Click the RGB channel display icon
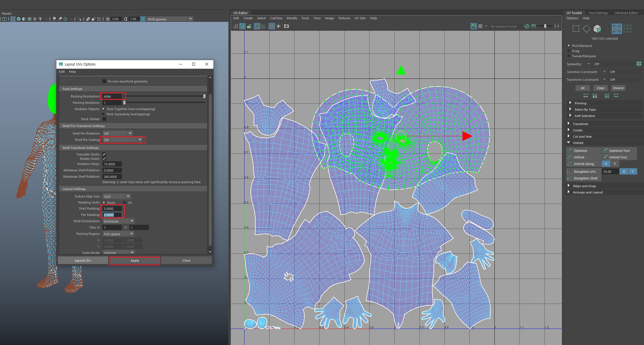The image size is (644, 345). [x=527, y=26]
